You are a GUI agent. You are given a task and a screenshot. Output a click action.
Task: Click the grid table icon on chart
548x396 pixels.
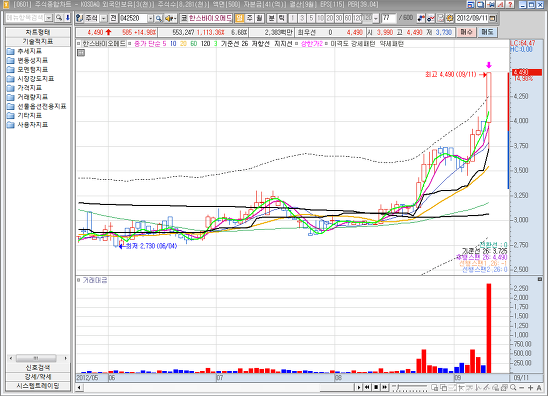click(81, 53)
